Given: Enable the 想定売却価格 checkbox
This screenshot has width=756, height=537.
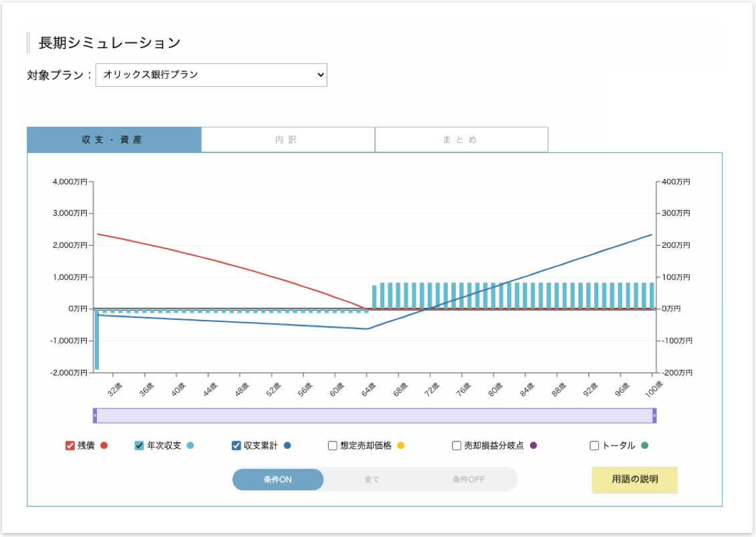Looking at the screenshot, I should point(333,445).
